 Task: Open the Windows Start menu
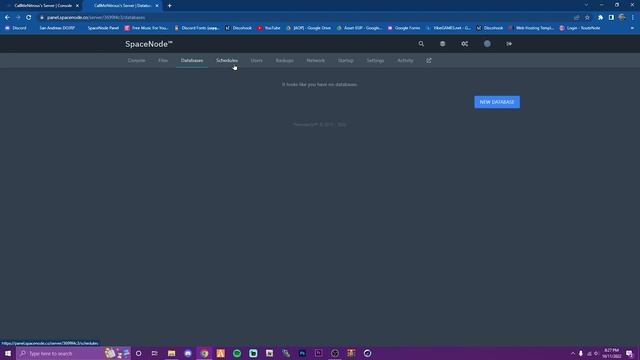(x=8, y=353)
